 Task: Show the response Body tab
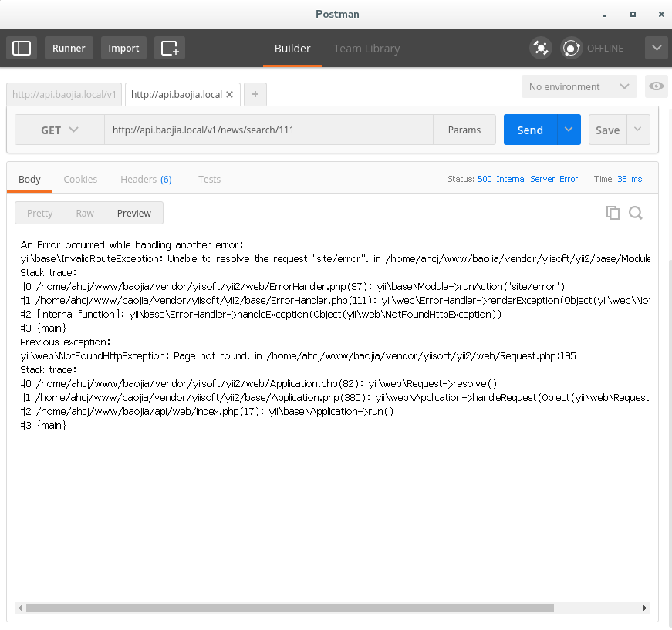coord(29,179)
